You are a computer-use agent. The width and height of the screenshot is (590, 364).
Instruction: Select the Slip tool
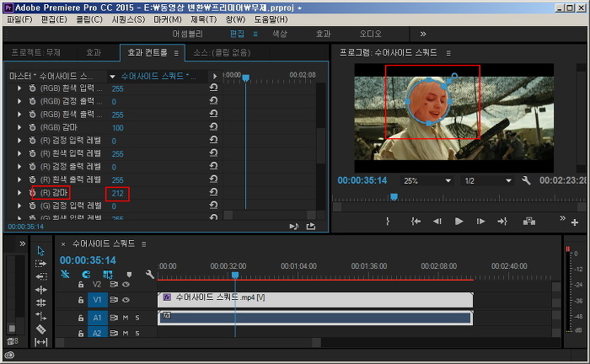click(x=41, y=342)
